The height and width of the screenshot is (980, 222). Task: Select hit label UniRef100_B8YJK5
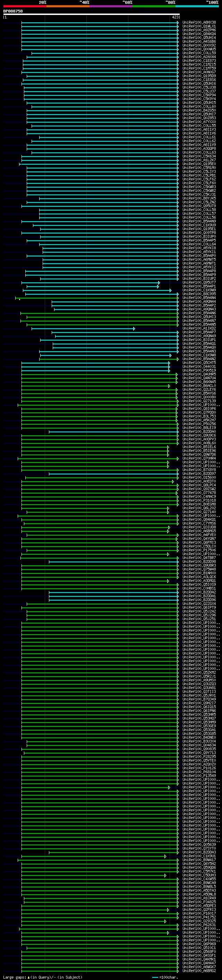point(199,198)
